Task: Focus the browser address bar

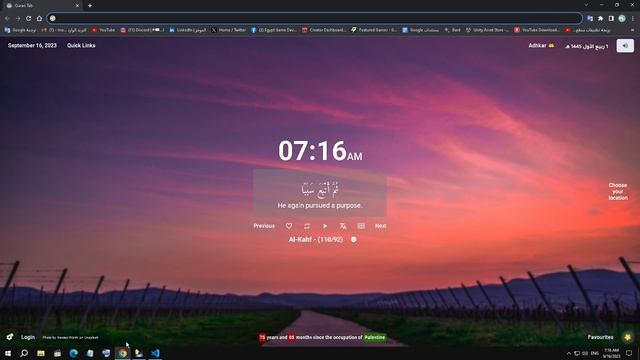Action: tap(314, 18)
